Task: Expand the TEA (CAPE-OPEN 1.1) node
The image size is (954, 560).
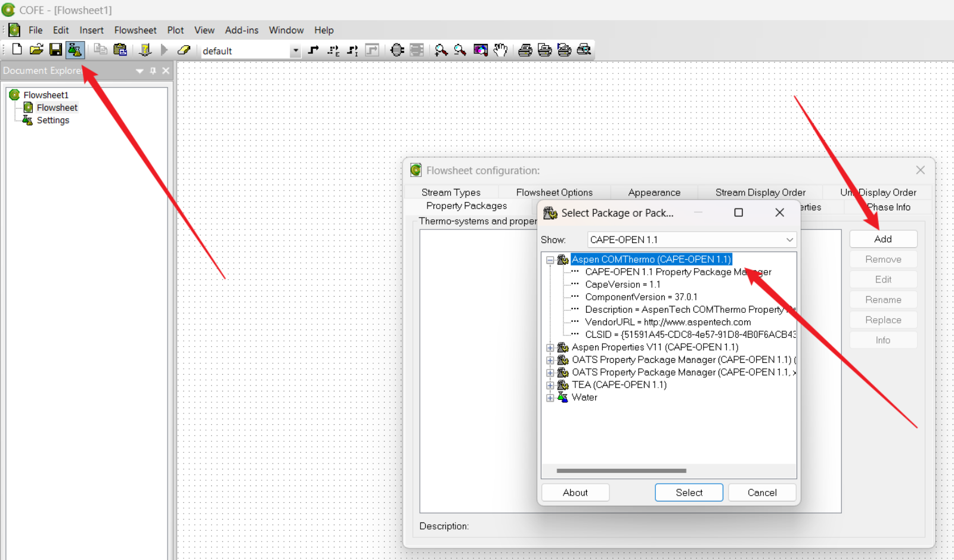Action: (550, 385)
